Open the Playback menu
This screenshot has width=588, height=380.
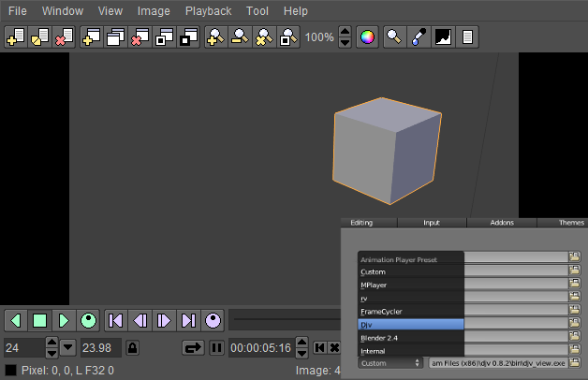(x=208, y=11)
